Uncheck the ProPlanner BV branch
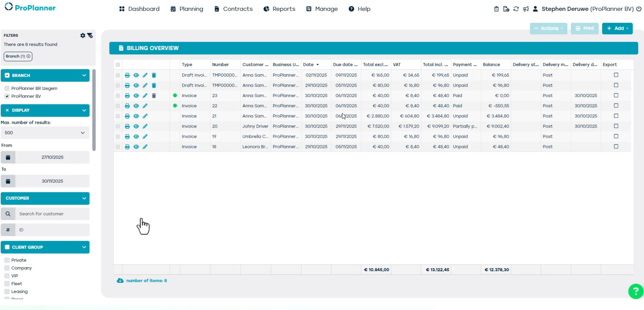The height and width of the screenshot is (310, 644). click(7, 96)
